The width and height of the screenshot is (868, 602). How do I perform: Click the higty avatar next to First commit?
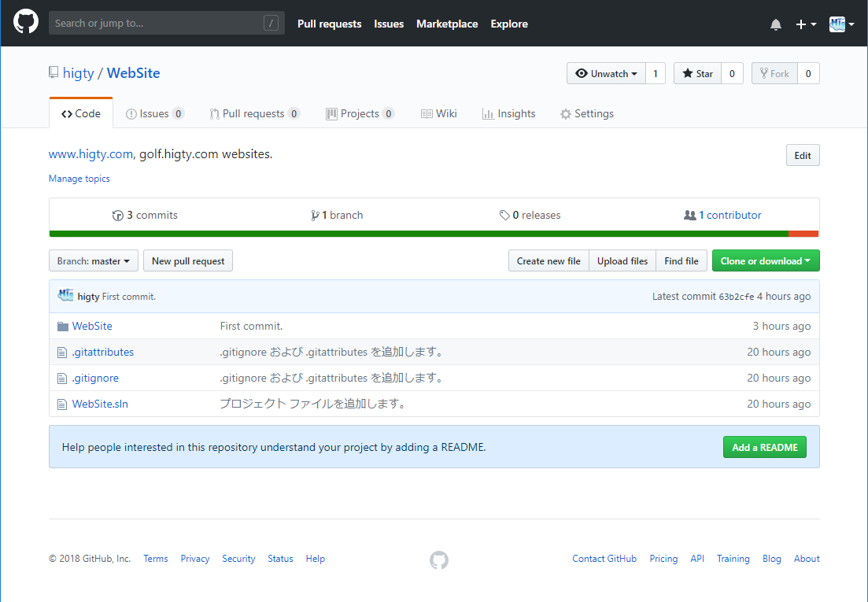point(66,295)
